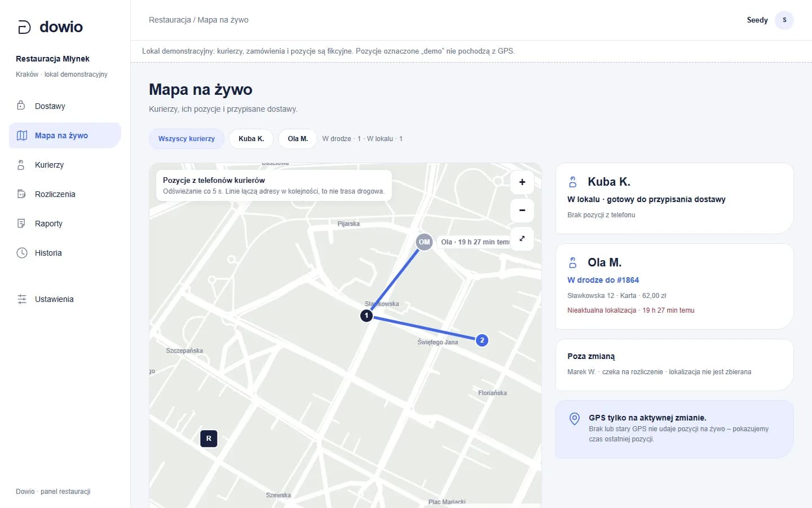
Task: Click the Dowio · panel restauracji footer text
Action: coord(53,492)
